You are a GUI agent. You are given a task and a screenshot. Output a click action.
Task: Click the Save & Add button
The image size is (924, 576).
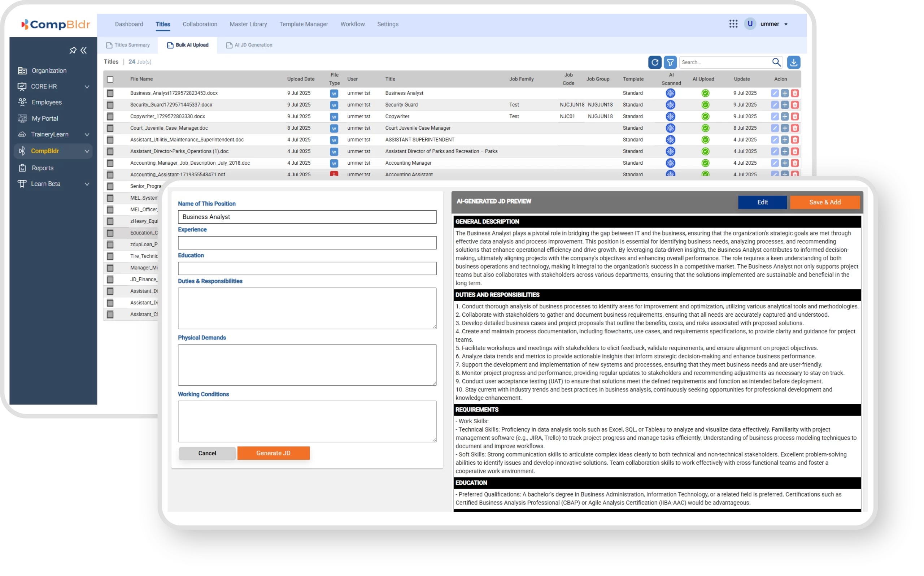(825, 202)
